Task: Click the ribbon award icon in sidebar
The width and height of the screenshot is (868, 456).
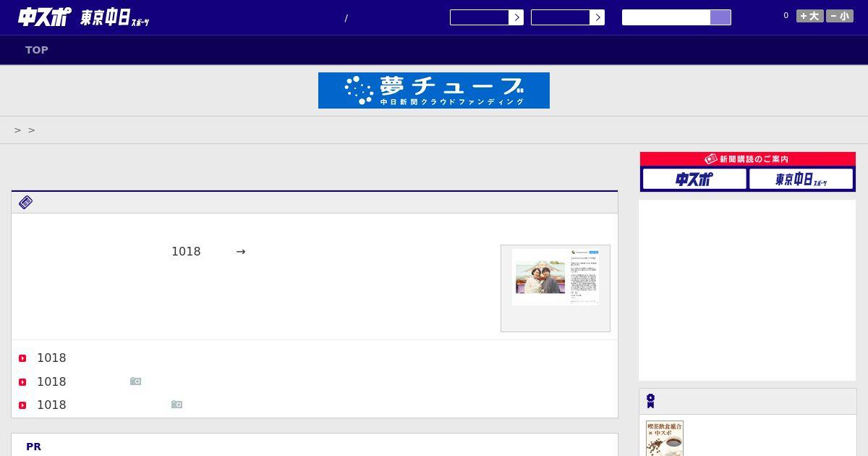Action: [x=650, y=401]
